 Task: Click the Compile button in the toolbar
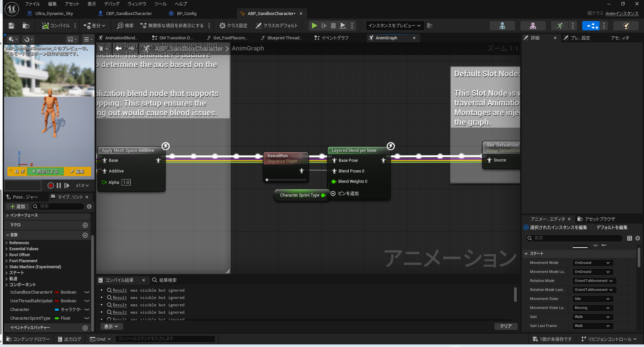point(56,26)
